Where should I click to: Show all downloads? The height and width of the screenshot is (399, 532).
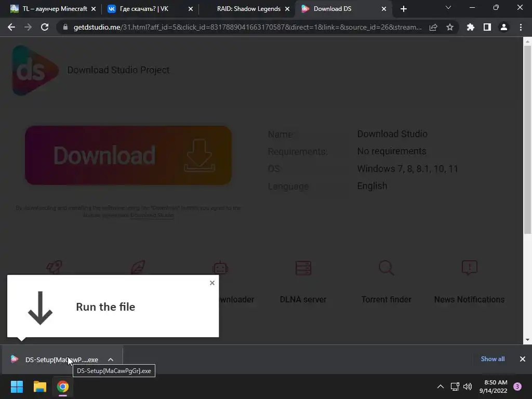(x=493, y=359)
